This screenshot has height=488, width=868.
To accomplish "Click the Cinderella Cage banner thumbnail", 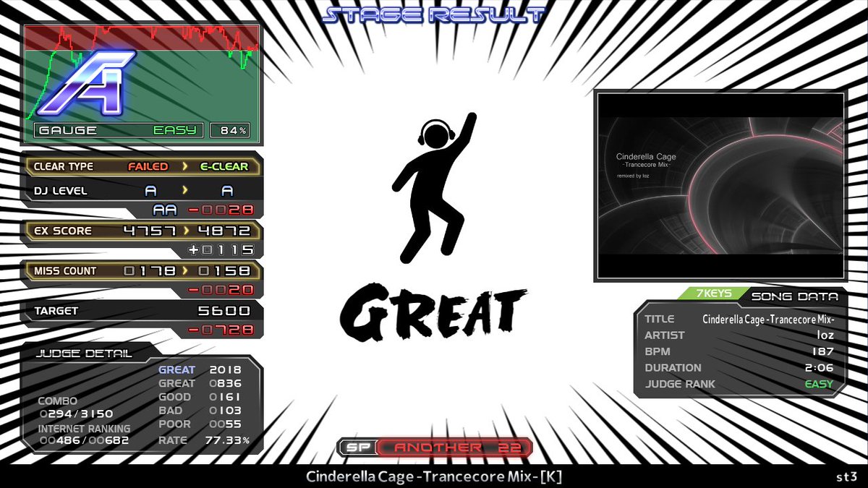I will tap(720, 185).
